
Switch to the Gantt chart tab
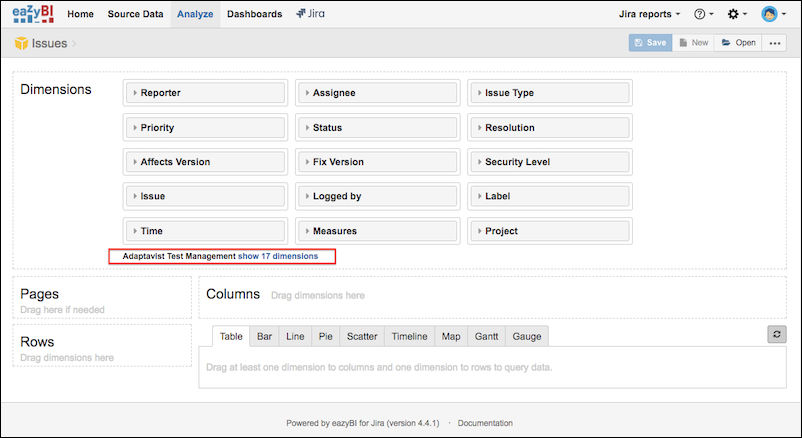[x=484, y=337]
